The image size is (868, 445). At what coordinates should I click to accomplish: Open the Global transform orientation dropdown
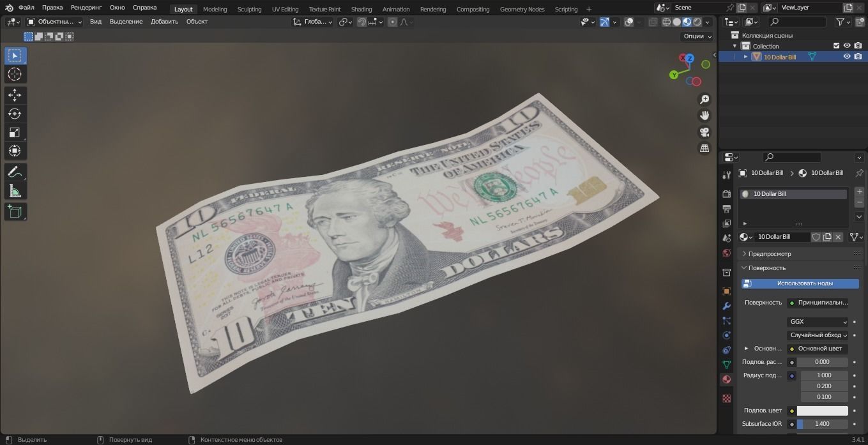coord(313,22)
